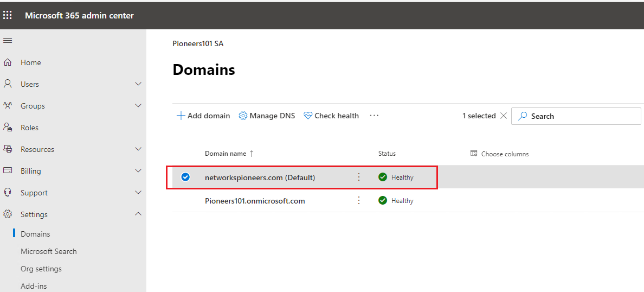Sort by the Domain name arrow
The width and height of the screenshot is (644, 292).
252,154
